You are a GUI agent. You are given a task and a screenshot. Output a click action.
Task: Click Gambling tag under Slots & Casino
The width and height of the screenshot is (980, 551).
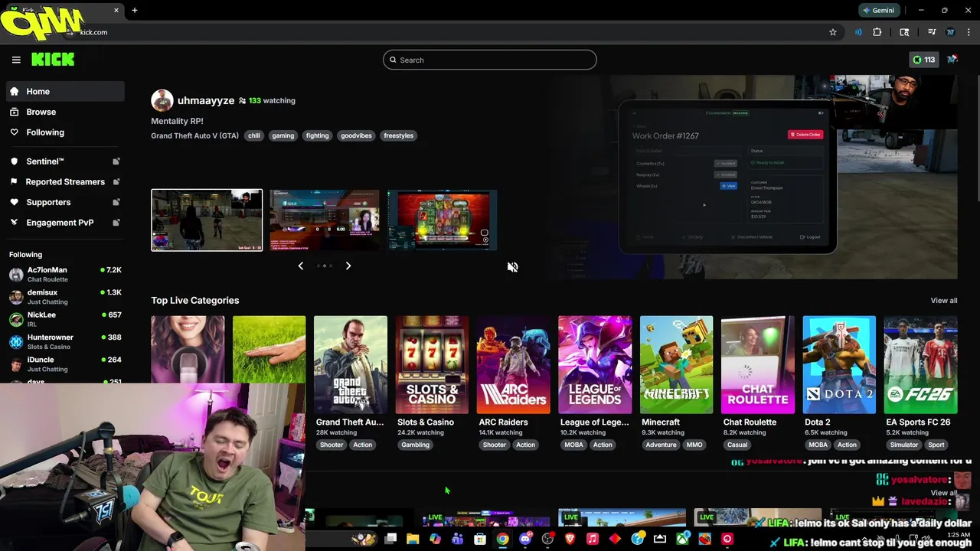coord(416,445)
